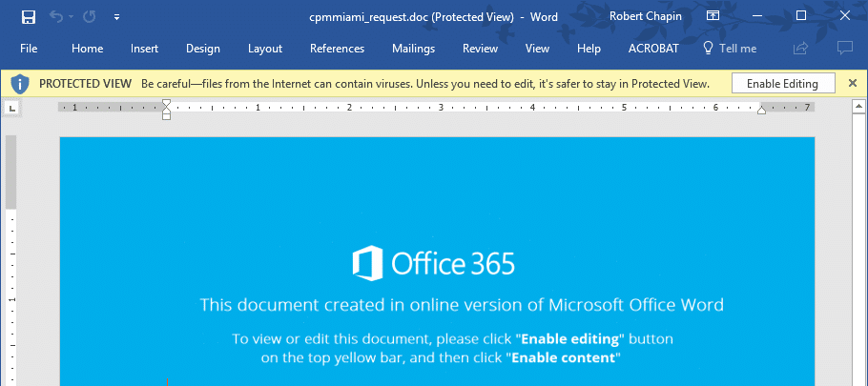Click the right indent marker on ruler
This screenshot has height=386, width=868.
[762, 111]
